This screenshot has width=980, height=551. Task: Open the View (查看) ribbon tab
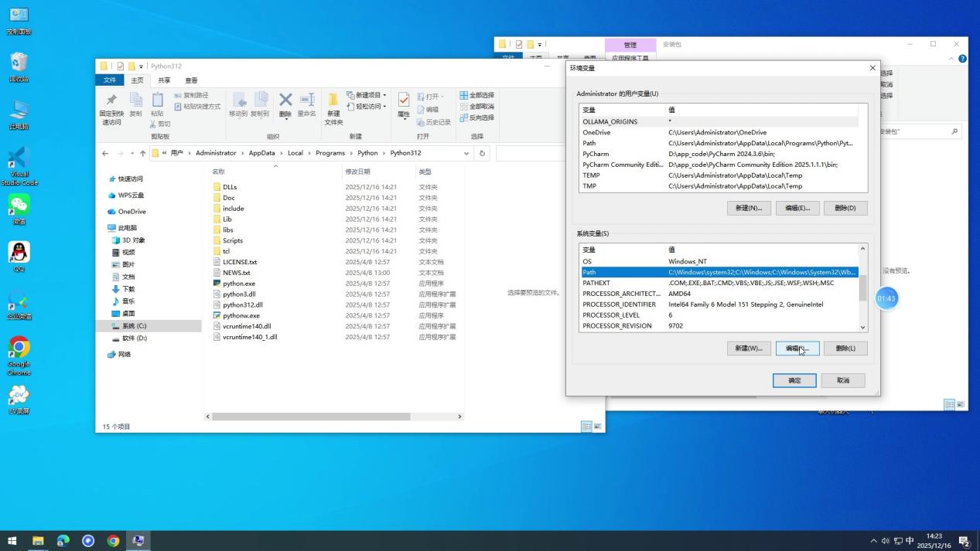[x=191, y=80]
